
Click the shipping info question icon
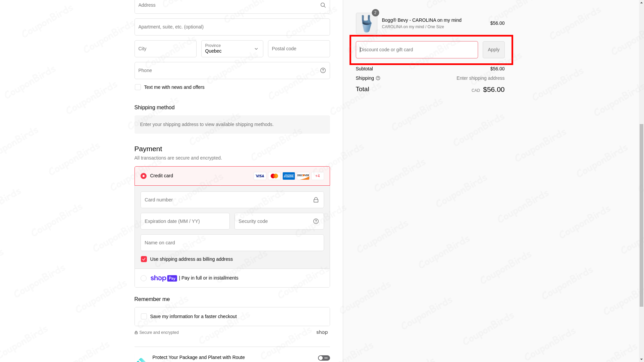[x=378, y=78]
